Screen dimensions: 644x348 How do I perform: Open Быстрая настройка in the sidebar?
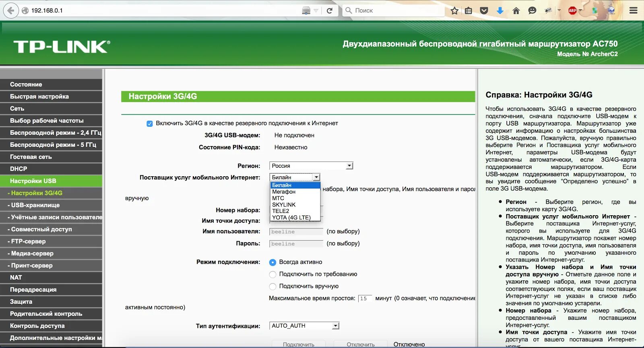pos(51,97)
